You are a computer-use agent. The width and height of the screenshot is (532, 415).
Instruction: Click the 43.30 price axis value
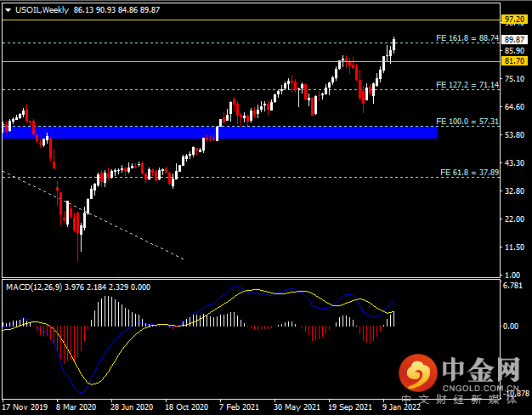514,163
